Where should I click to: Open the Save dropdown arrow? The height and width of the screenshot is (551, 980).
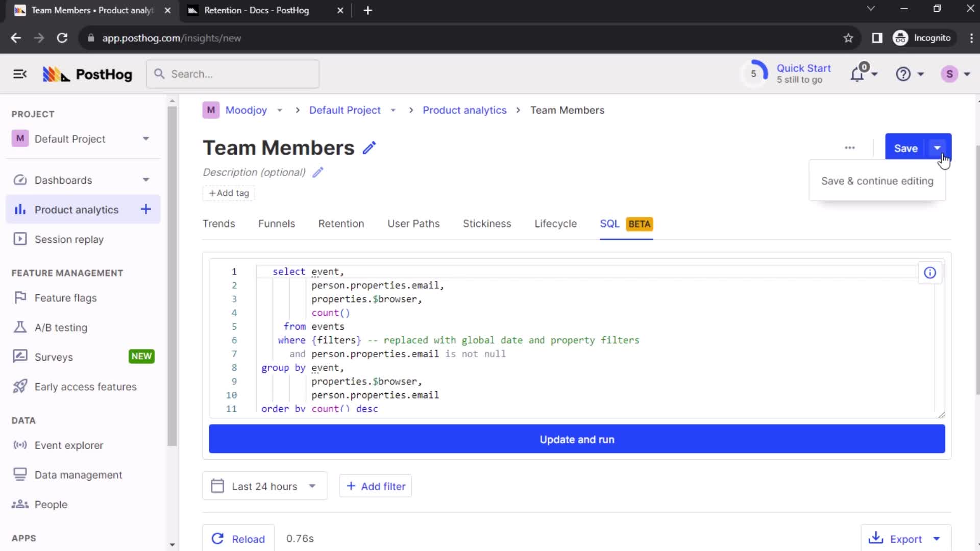938,148
